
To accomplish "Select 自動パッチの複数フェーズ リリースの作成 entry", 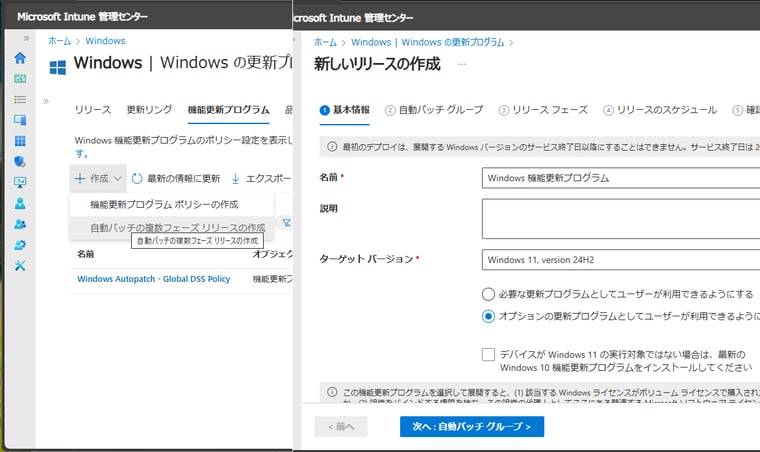I will (x=171, y=227).
